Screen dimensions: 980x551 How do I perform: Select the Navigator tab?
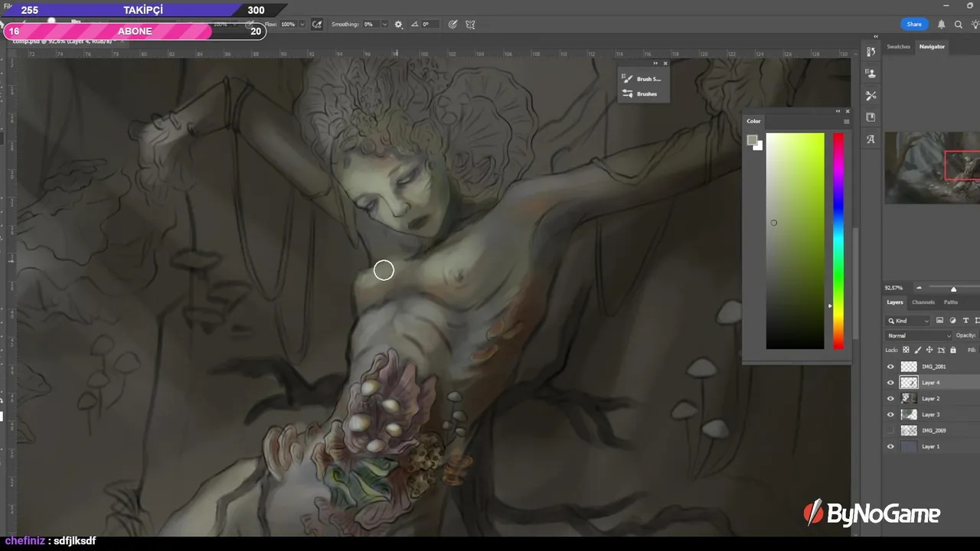point(932,47)
